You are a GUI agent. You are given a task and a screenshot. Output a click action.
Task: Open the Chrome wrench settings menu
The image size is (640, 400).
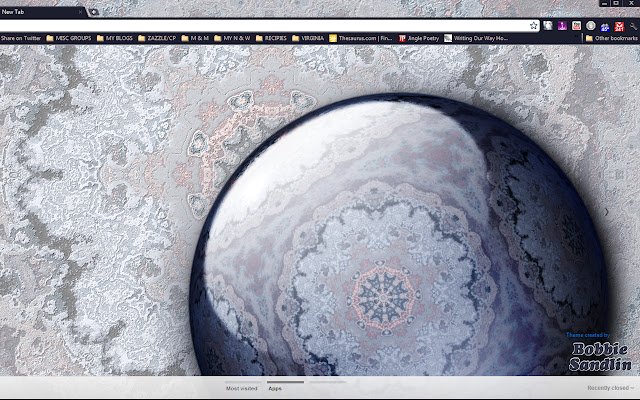pos(633,27)
